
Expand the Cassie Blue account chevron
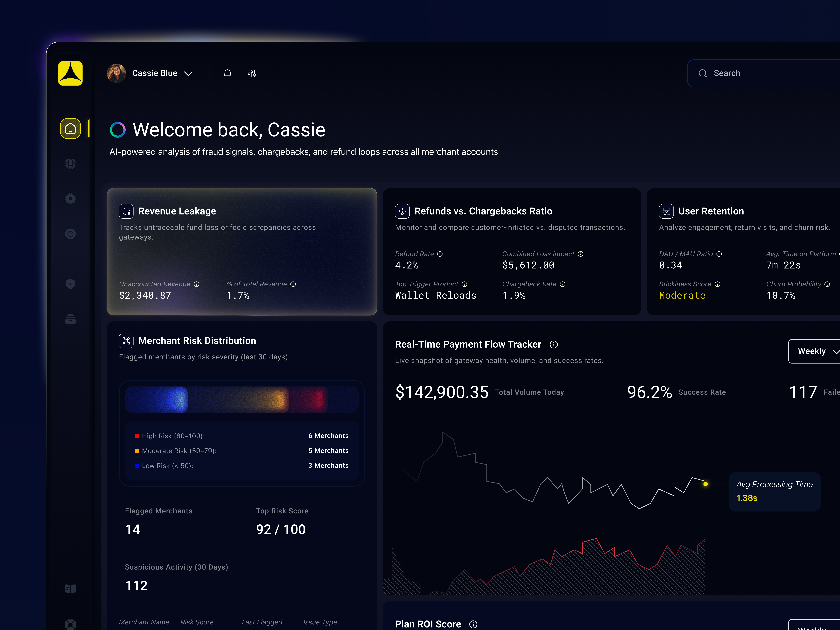[188, 74]
